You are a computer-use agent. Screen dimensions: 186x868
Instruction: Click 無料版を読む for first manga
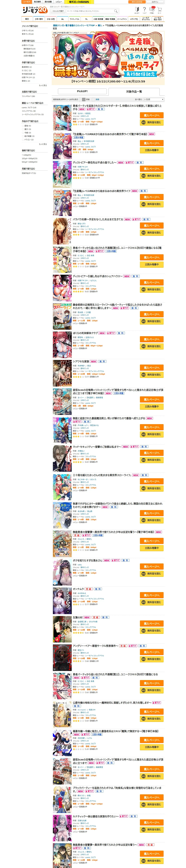152,122
